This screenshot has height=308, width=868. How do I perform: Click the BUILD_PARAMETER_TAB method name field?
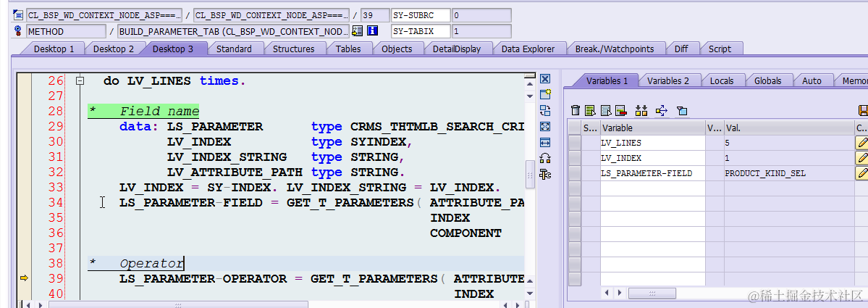pos(233,31)
